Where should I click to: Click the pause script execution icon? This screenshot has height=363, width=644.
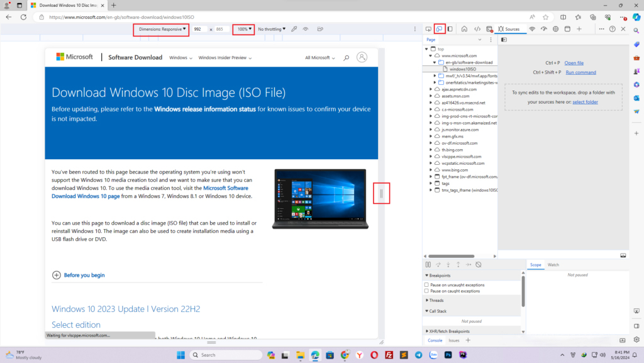[428, 264]
